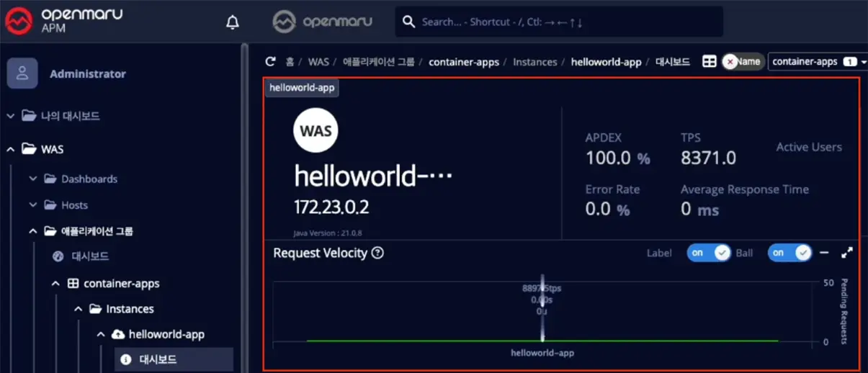
Task: Collapse the container-apps sidebar node
Action: click(x=55, y=284)
